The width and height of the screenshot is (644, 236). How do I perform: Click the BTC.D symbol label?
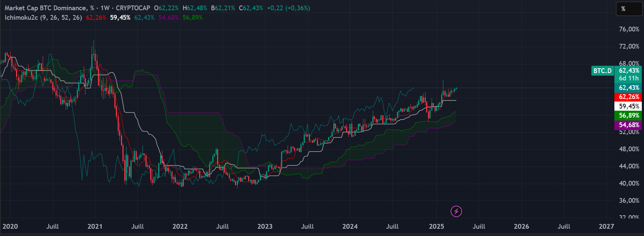[602, 71]
